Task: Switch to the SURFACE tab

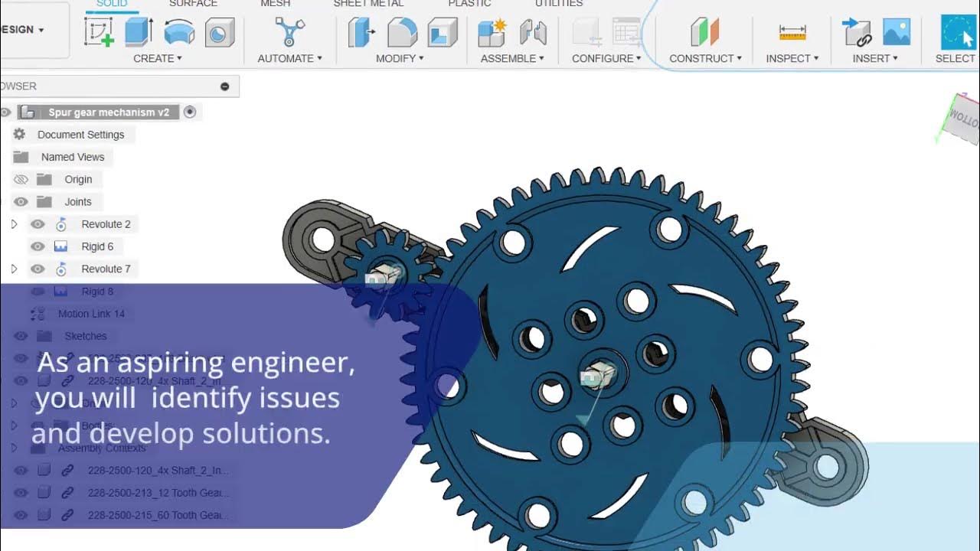Action: coord(193,4)
